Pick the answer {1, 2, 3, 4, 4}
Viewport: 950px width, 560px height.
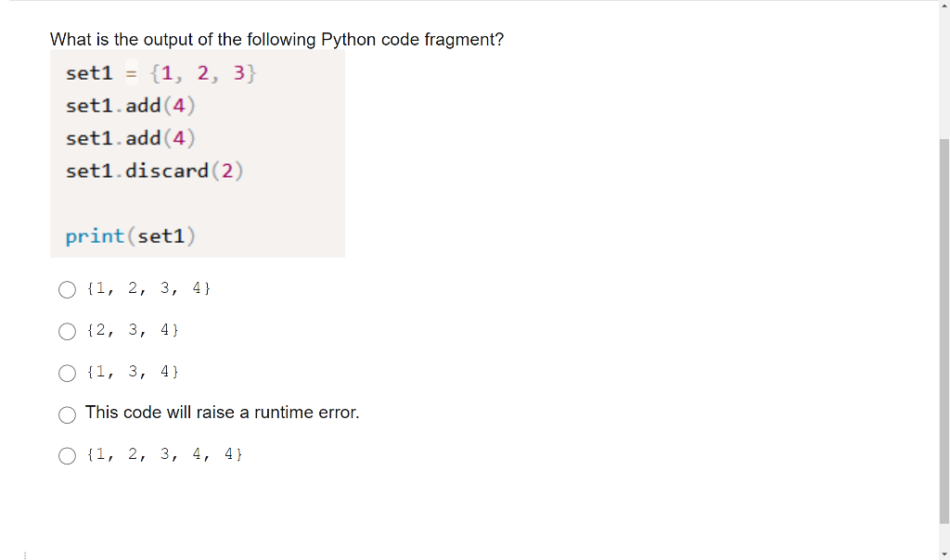pyautogui.click(x=67, y=455)
